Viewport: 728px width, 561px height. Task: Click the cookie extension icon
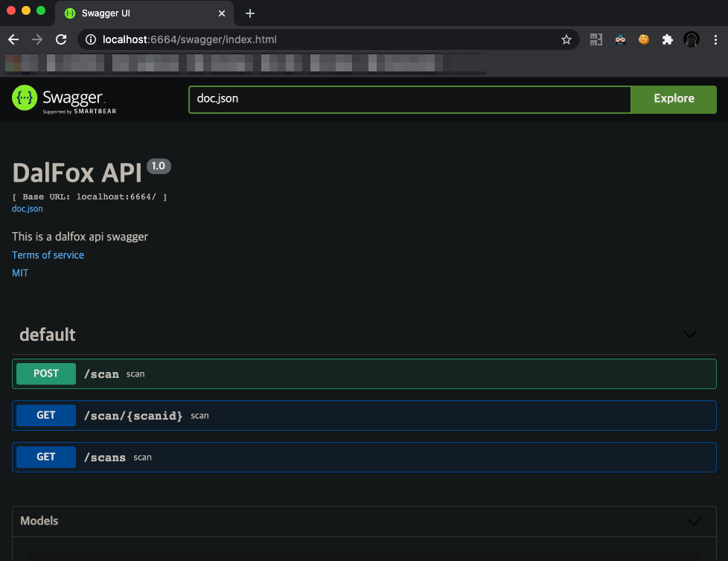[x=644, y=39]
